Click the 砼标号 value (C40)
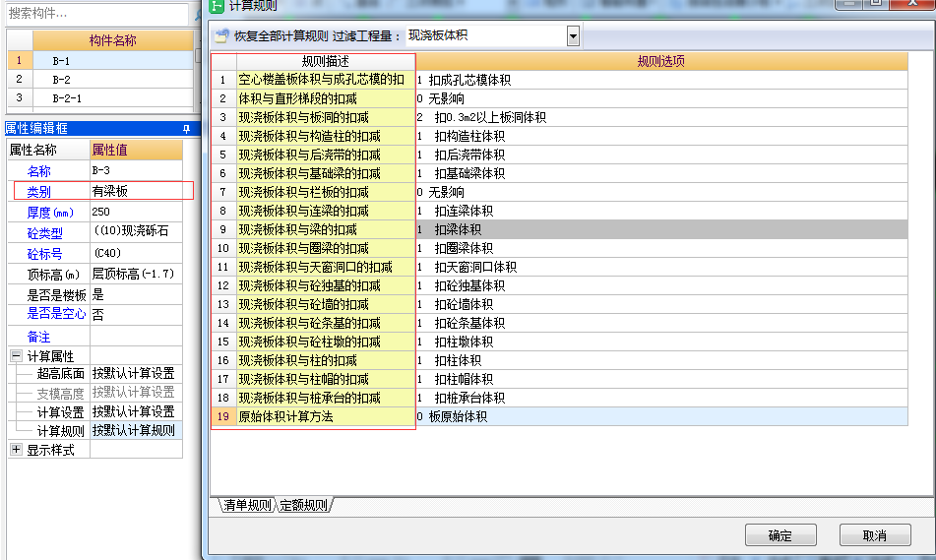This screenshot has height=560, width=936. [136, 253]
